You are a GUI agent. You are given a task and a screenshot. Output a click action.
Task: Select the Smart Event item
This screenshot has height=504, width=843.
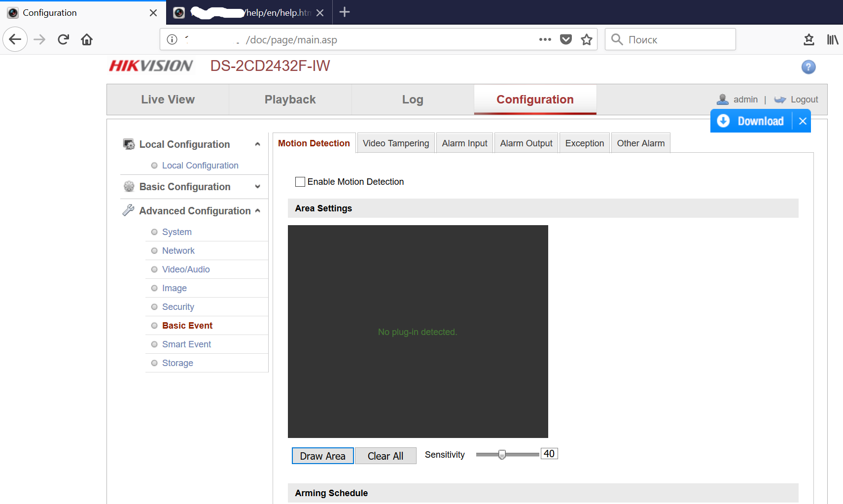[186, 344]
